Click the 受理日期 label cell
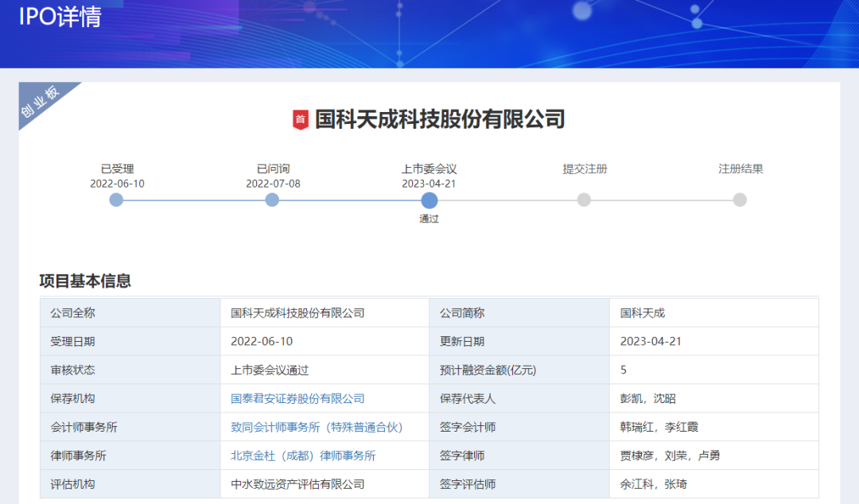859x504 pixels. 130,341
